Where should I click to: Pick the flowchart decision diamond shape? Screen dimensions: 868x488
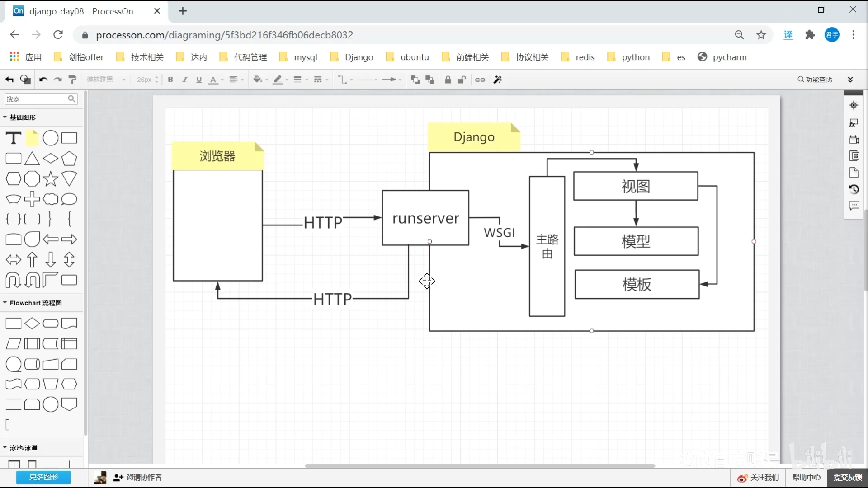coord(32,324)
